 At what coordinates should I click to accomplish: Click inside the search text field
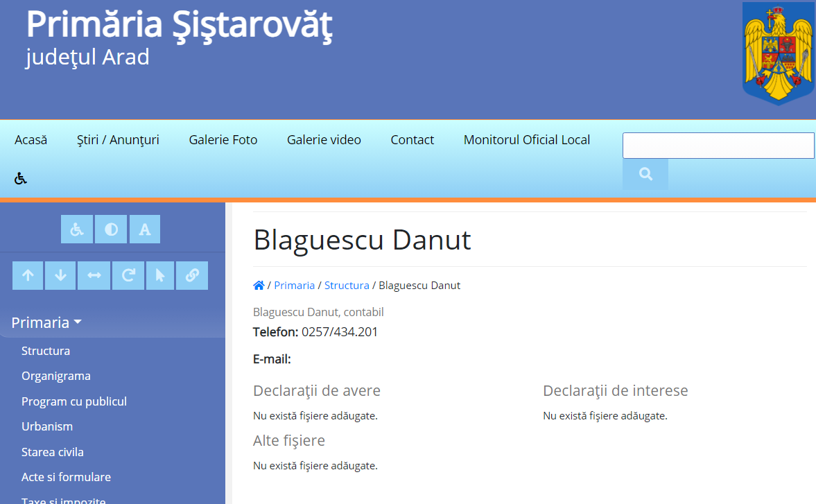click(x=718, y=146)
